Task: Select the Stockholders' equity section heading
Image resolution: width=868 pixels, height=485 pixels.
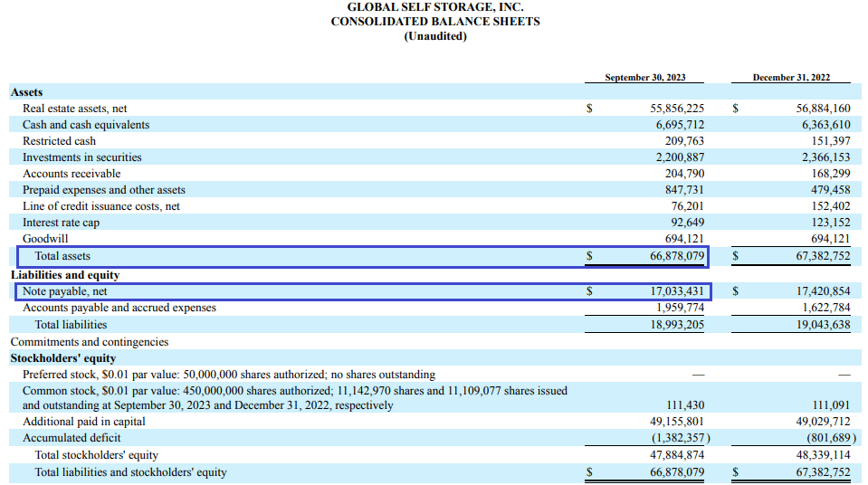Action: [63, 358]
